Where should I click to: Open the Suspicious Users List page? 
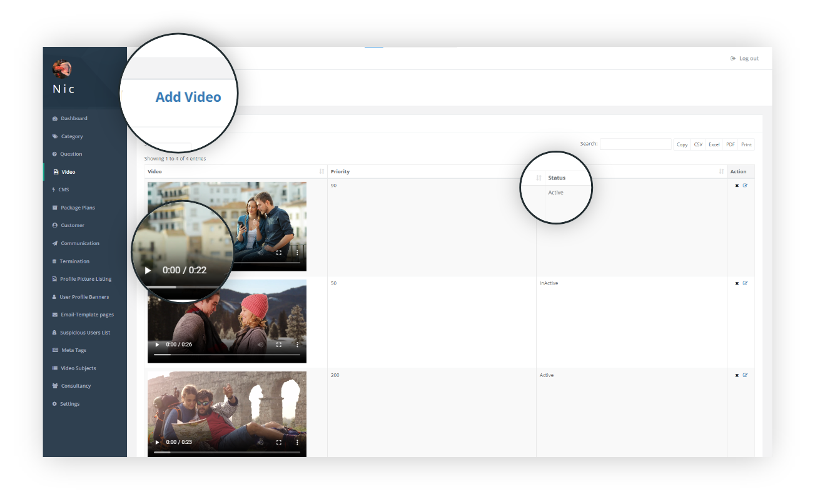[x=84, y=333]
